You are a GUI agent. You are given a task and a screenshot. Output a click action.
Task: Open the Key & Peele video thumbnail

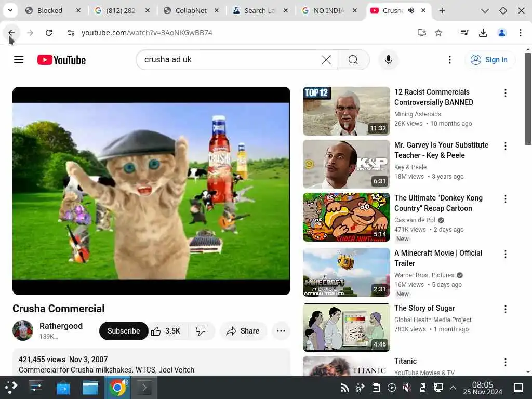point(346,164)
